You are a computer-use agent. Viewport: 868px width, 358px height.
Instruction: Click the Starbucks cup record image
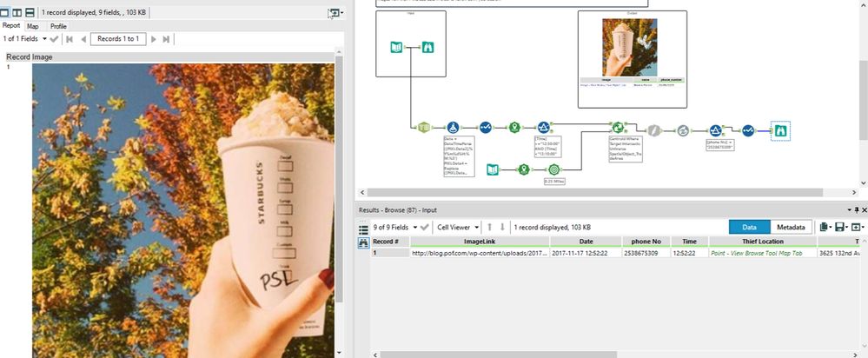(x=183, y=210)
